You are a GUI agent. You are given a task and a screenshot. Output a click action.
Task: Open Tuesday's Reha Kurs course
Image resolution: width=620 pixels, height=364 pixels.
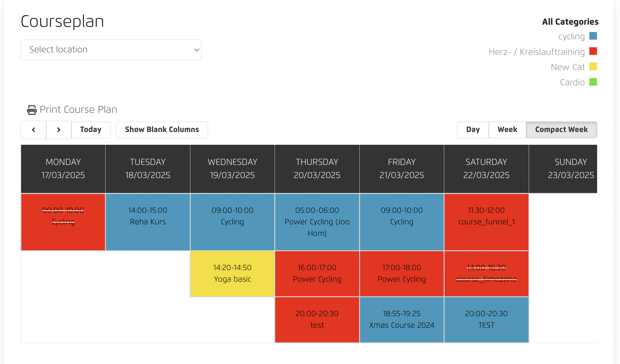coord(148,222)
